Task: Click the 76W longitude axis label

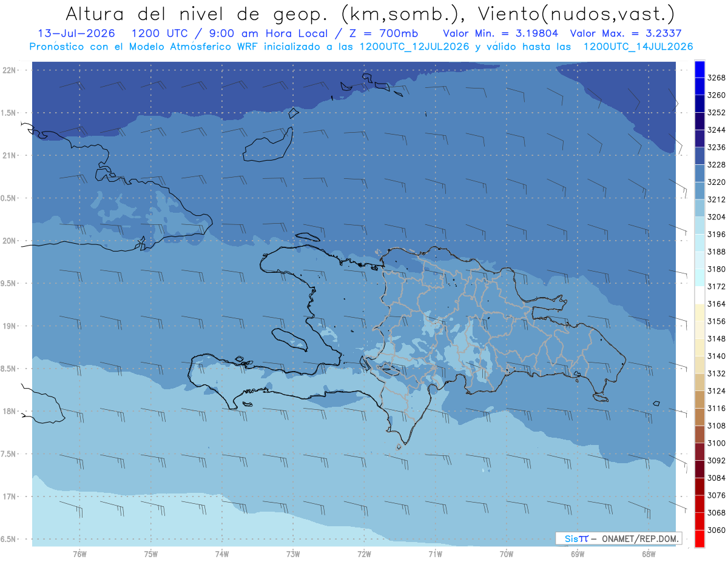Action: pos(79,554)
